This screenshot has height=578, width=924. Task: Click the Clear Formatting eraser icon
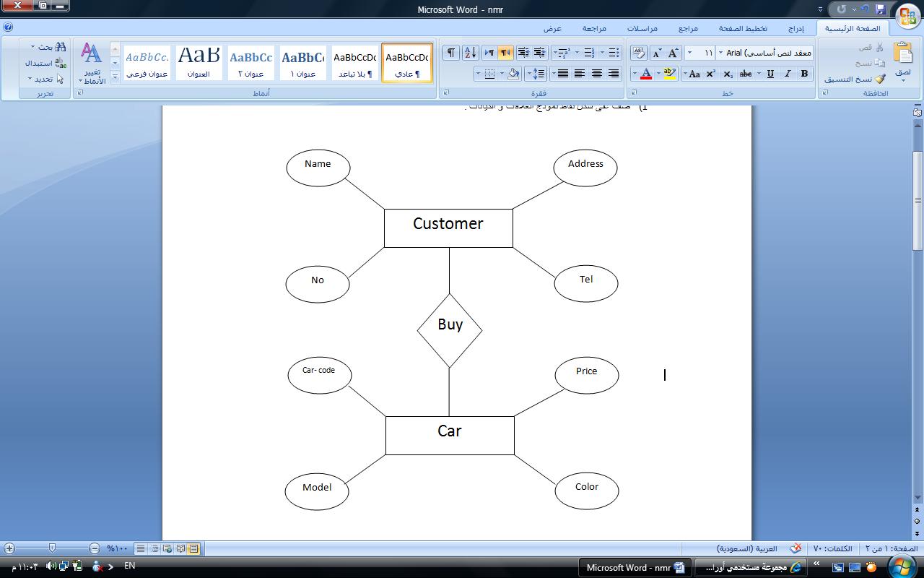[639, 53]
